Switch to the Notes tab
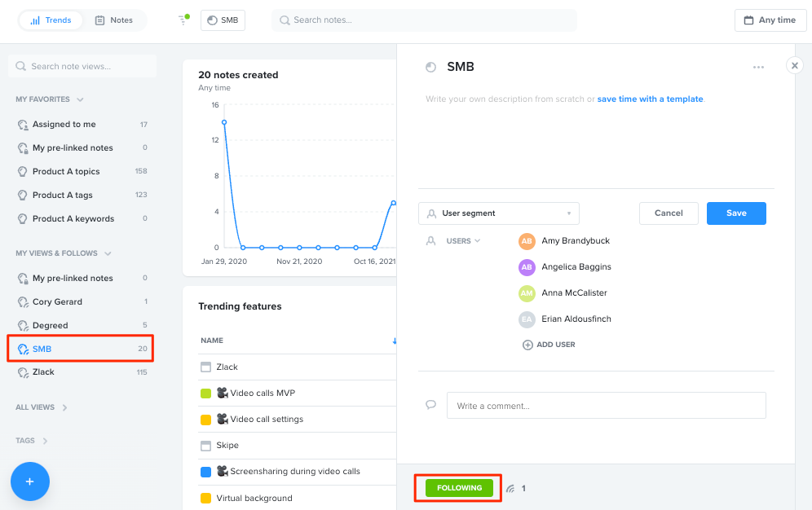Viewport: 812px width, 510px height. 114,20
